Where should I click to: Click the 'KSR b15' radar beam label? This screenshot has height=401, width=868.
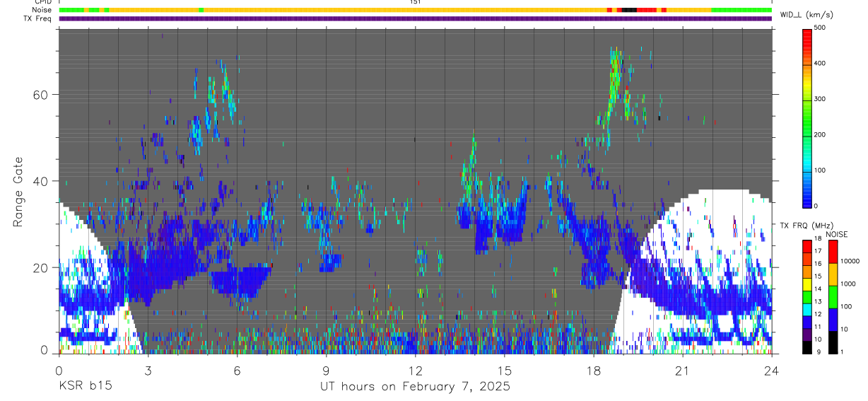click(x=85, y=387)
